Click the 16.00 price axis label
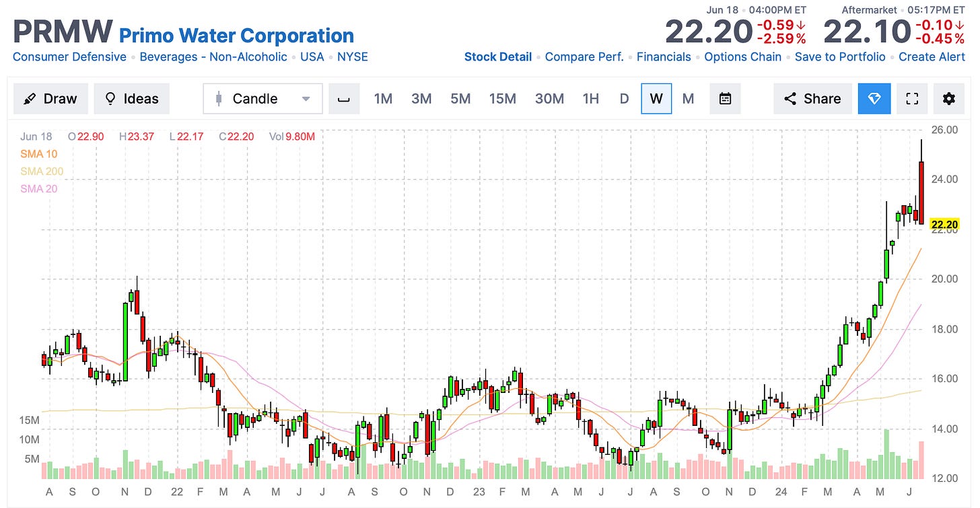980x508 pixels. [944, 379]
